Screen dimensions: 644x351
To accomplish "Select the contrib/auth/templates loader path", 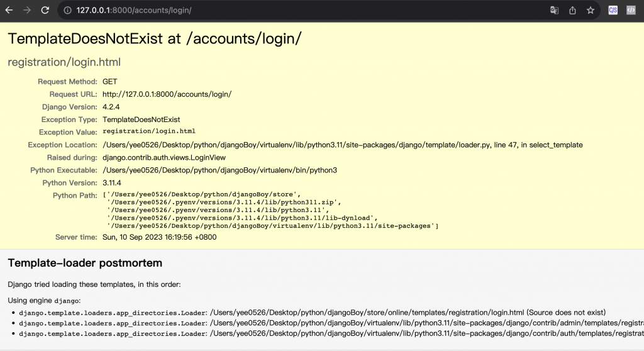I will (x=427, y=333).
